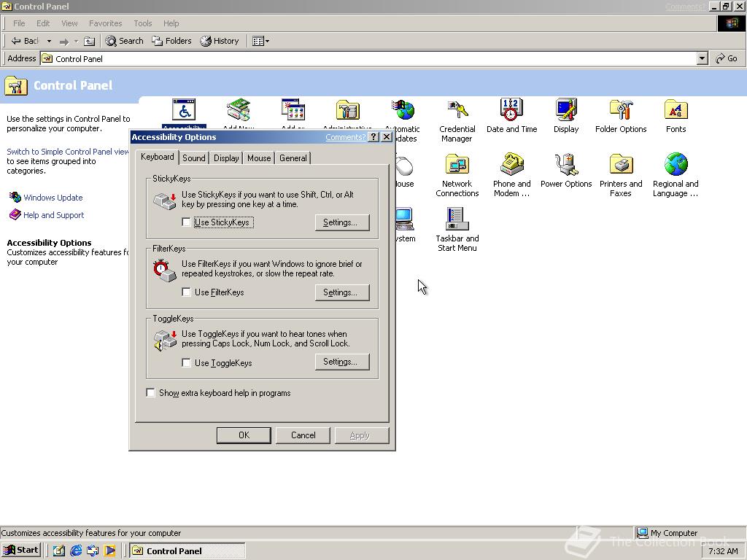This screenshot has height=560, width=747.
Task: Expand the Forward button dropdown arrow
Action: tap(76, 42)
